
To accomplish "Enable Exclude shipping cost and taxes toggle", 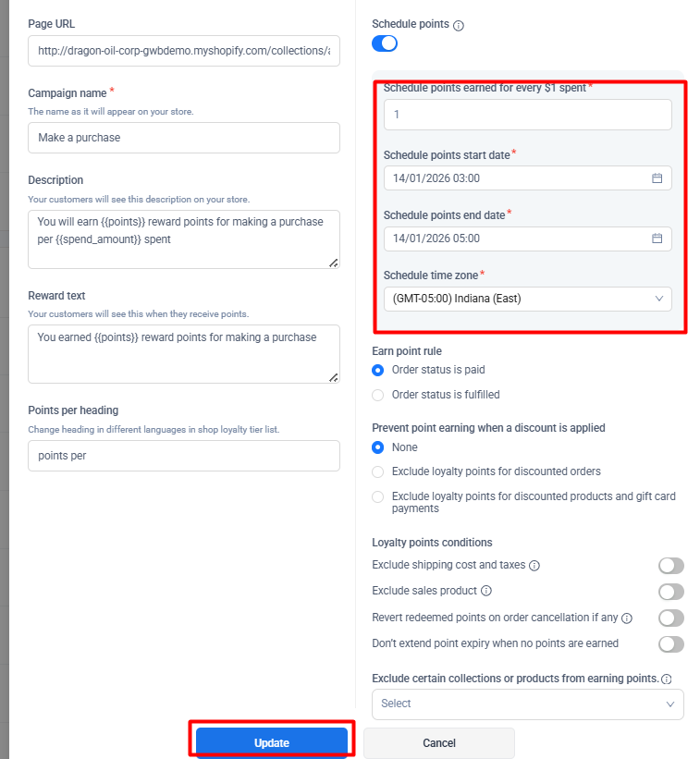I will 670,566.
